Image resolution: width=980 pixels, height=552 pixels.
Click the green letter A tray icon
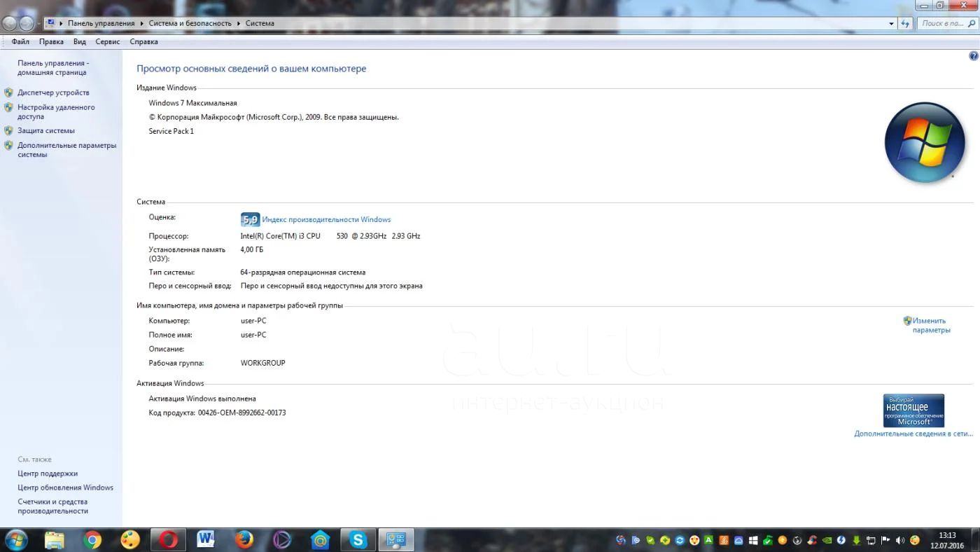tap(708, 540)
